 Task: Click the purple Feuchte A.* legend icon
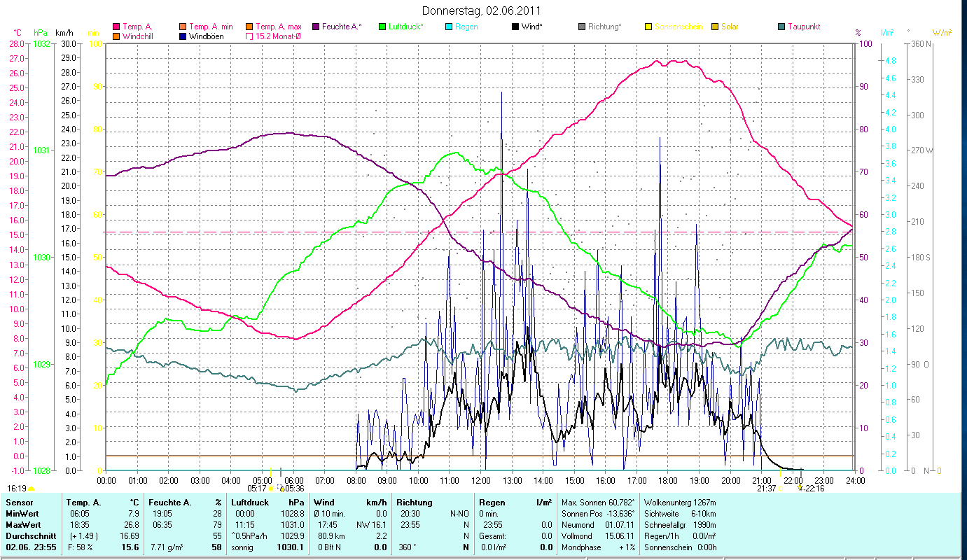point(316,27)
